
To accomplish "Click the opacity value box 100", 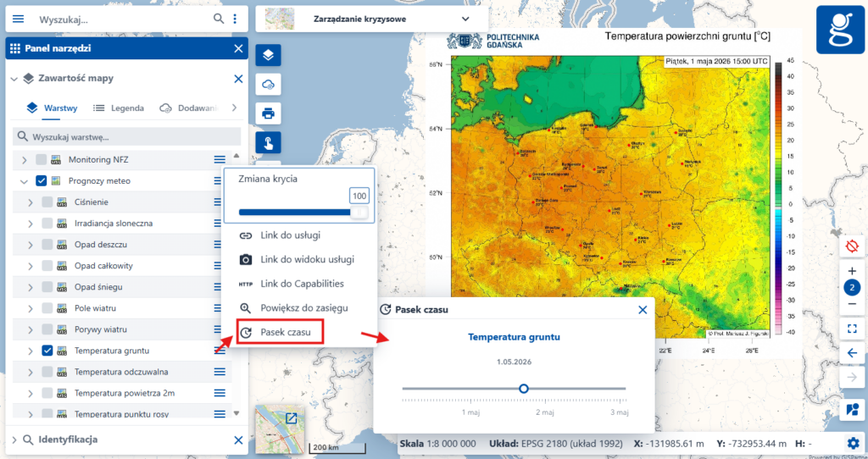I will tap(359, 196).
